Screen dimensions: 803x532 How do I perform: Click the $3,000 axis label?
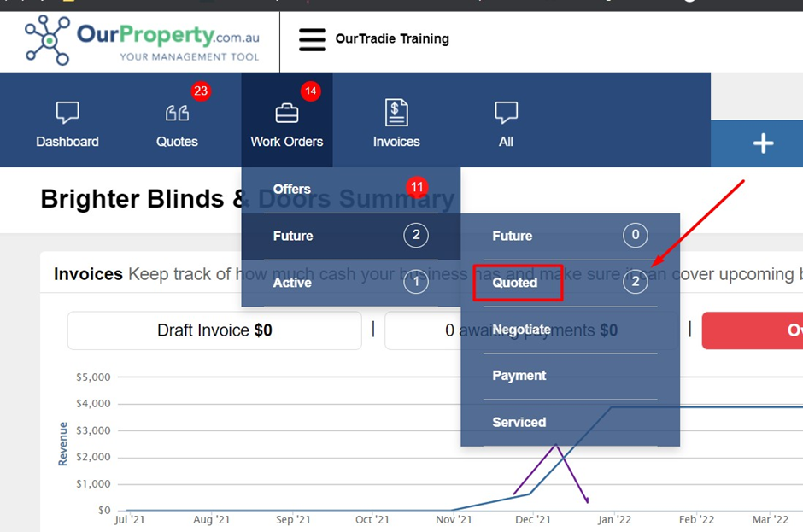[93, 430]
